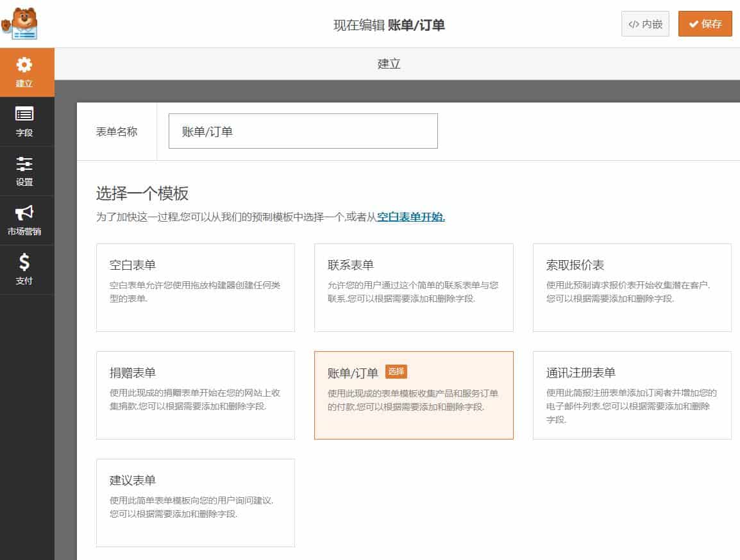
Task: Click the orange 选择 badge
Action: pyautogui.click(x=396, y=372)
